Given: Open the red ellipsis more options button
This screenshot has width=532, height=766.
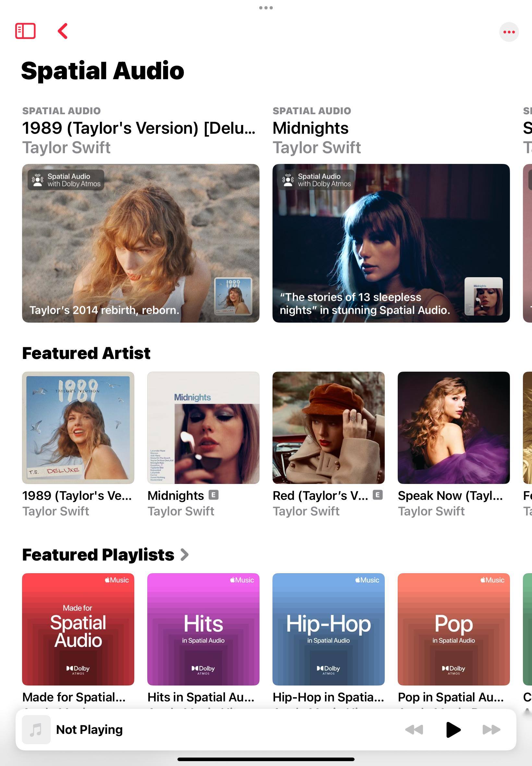Looking at the screenshot, I should coord(509,32).
